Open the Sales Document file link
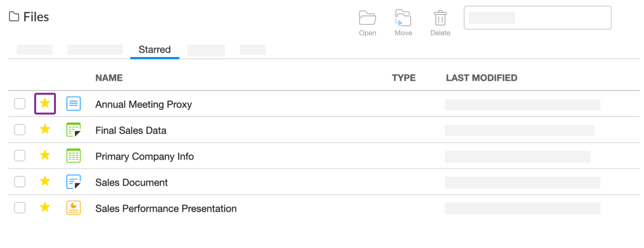644x248 pixels. pyautogui.click(x=131, y=183)
